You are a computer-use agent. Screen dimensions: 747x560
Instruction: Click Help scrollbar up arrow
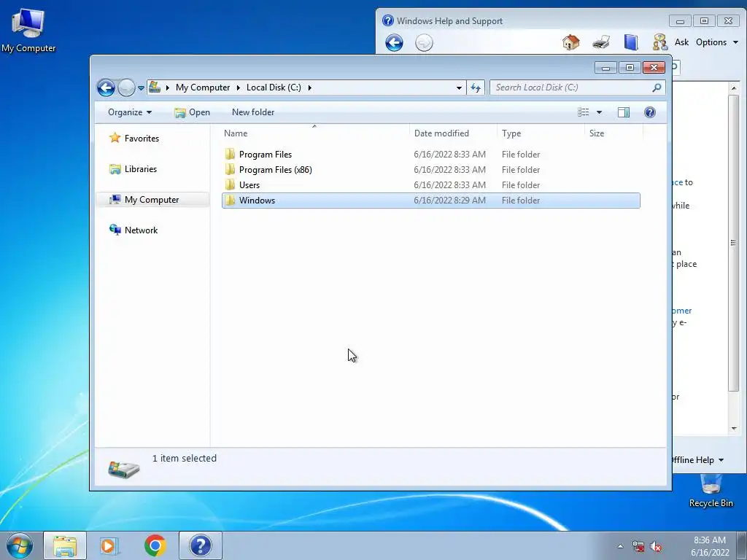(x=734, y=88)
